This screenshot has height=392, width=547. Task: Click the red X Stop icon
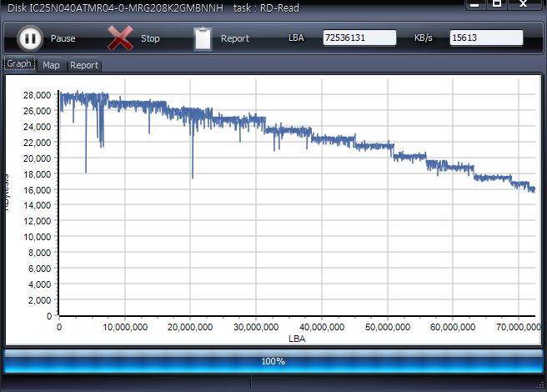tap(120, 38)
